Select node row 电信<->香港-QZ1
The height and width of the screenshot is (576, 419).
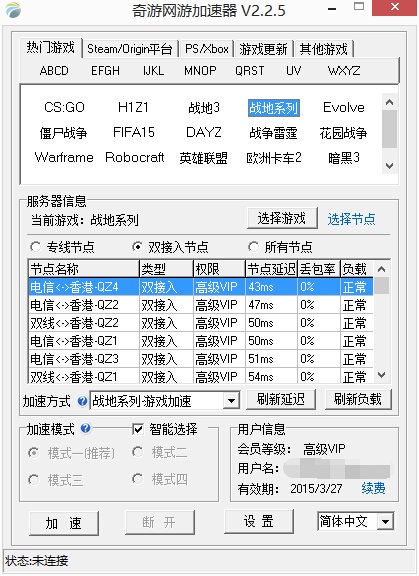201,341
